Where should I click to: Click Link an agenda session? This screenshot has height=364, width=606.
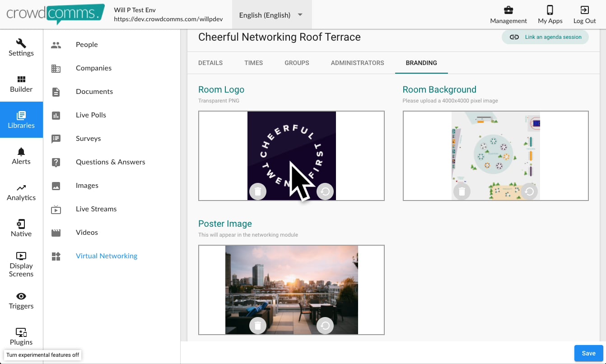tap(545, 37)
